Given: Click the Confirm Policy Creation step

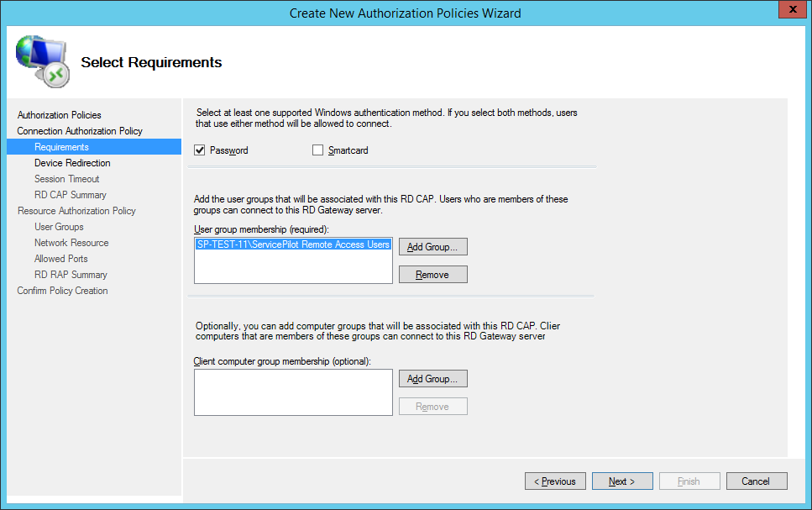Looking at the screenshot, I should [x=62, y=291].
